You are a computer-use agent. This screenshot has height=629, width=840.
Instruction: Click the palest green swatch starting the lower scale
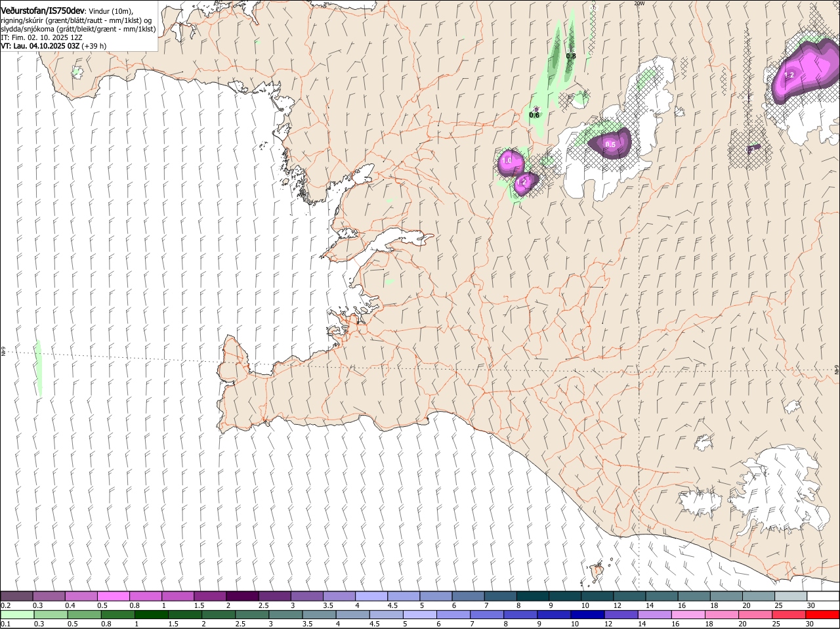tap(17, 615)
